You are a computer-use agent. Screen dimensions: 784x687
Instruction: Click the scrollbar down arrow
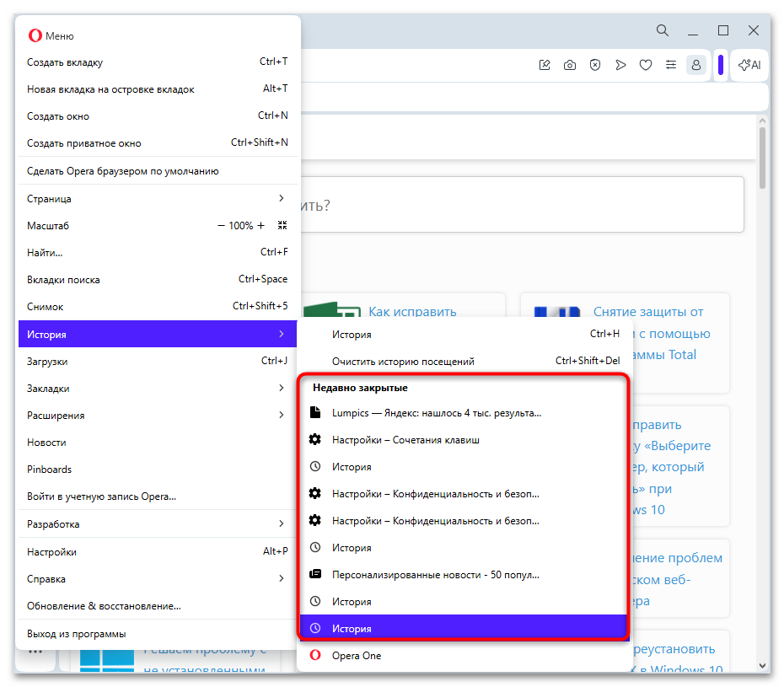point(762,665)
